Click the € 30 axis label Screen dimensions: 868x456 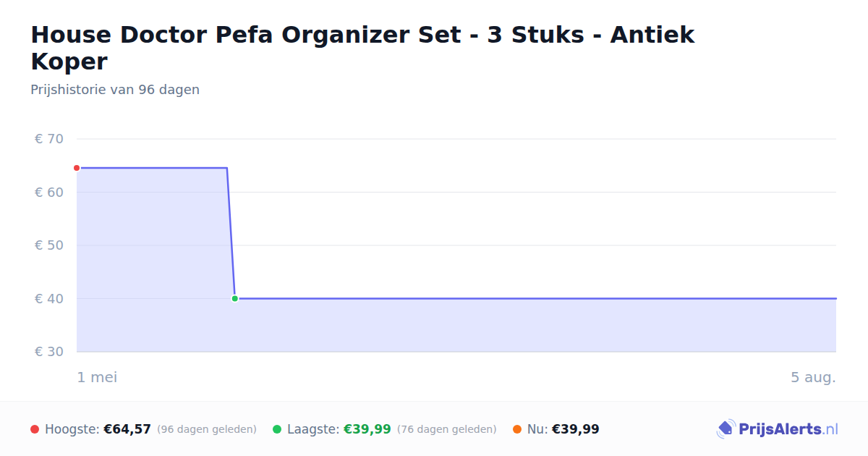click(x=49, y=352)
